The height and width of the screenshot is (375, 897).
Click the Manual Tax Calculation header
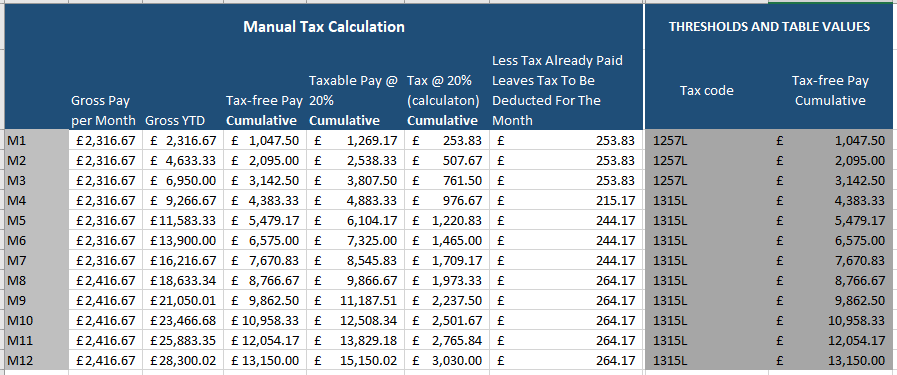[x=324, y=27]
